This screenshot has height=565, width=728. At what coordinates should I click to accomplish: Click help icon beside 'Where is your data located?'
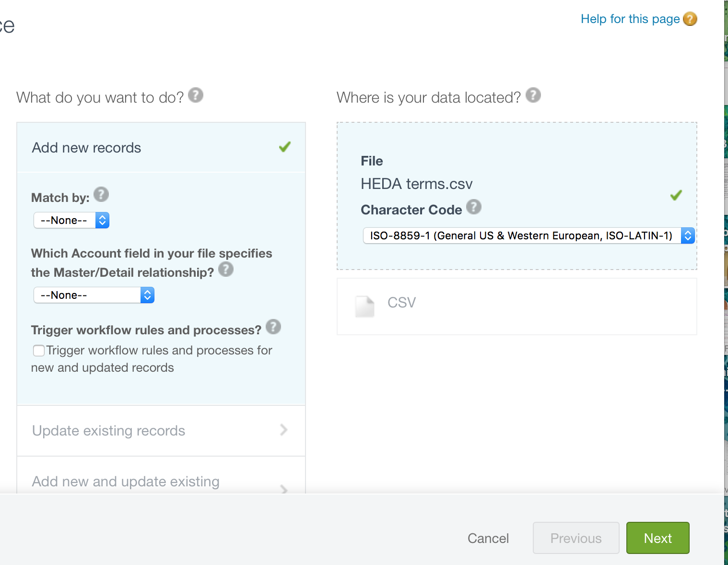pyautogui.click(x=533, y=95)
